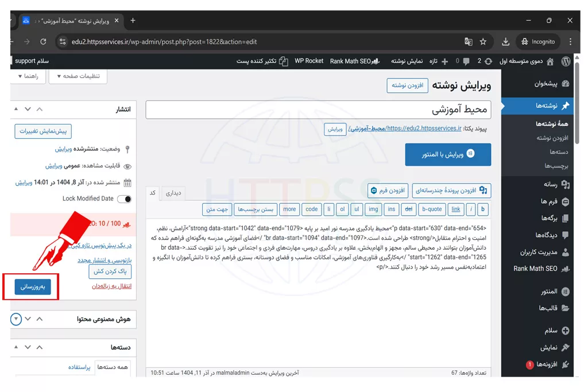Toggle the Lock Modified Date switch

pyautogui.click(x=124, y=199)
